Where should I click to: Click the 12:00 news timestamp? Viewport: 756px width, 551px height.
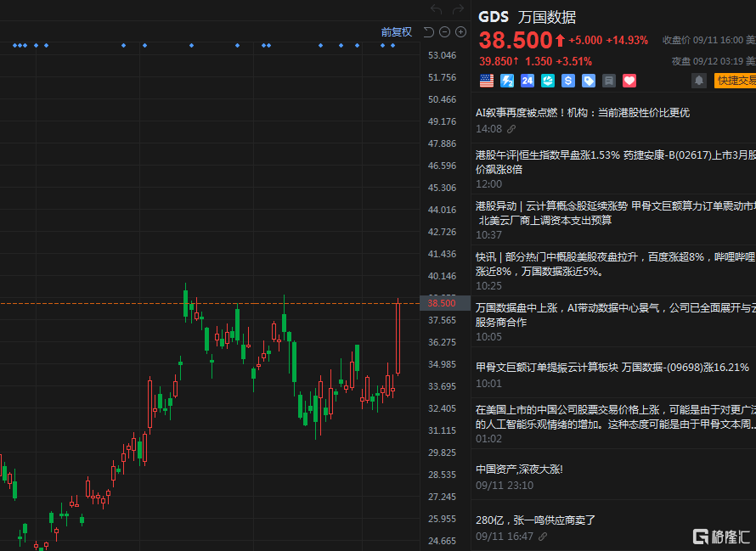pyautogui.click(x=489, y=184)
